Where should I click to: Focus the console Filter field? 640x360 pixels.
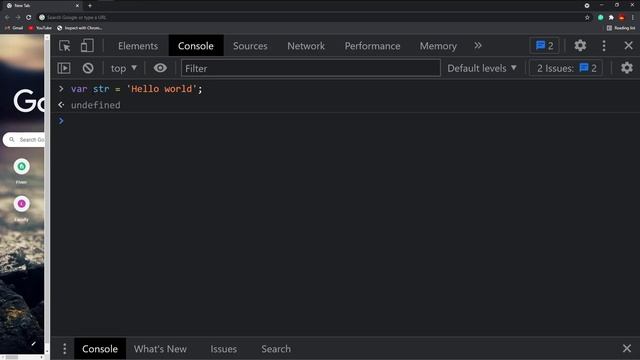click(311, 68)
